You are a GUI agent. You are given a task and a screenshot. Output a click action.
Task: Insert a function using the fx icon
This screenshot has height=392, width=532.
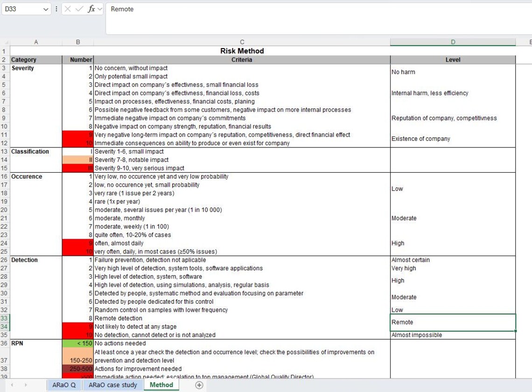pos(91,9)
